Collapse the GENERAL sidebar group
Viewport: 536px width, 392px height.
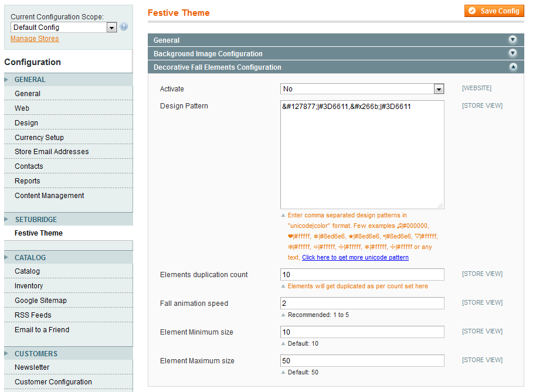pos(30,80)
